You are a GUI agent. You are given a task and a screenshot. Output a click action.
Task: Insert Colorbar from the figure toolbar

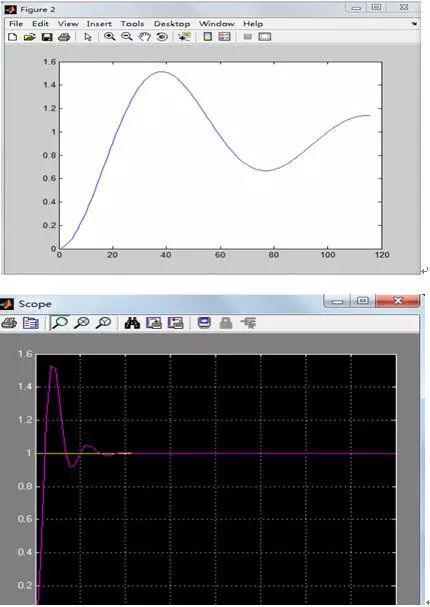click(x=208, y=37)
